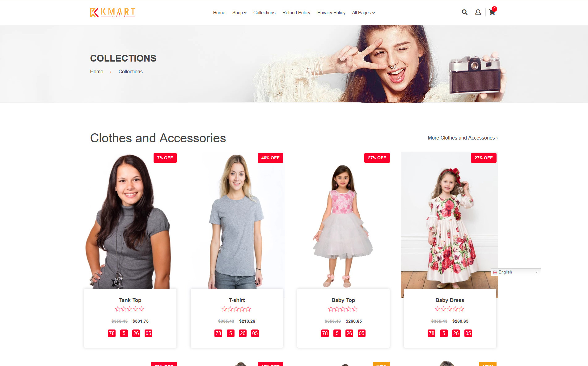Screen dimensions: 588x366
Task: Click the 40% OFF badge on T-shirt
Action: [x=270, y=158]
